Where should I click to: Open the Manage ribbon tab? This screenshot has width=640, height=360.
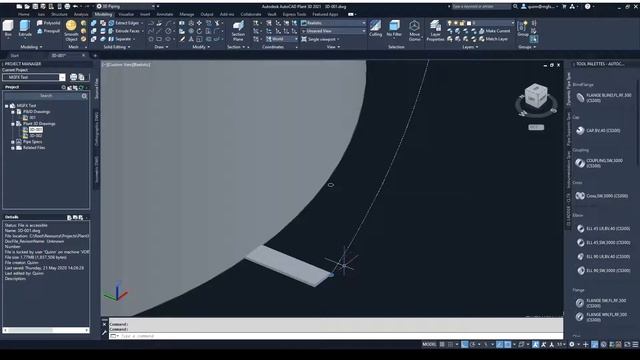point(187,14)
